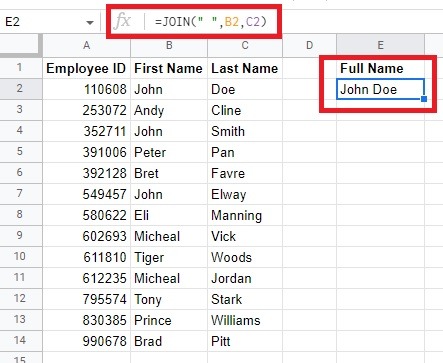
Task: Click cell with ID 795574
Action: pyautogui.click(x=87, y=299)
